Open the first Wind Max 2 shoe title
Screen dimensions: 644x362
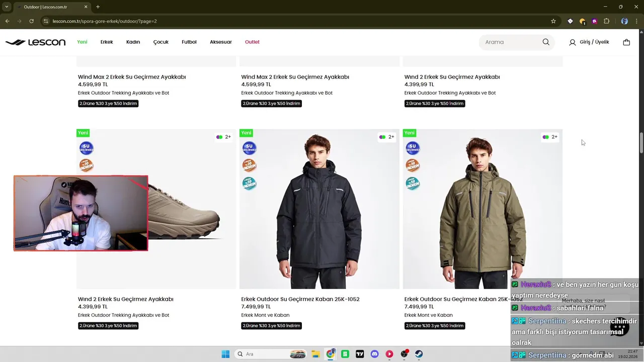coord(132,77)
